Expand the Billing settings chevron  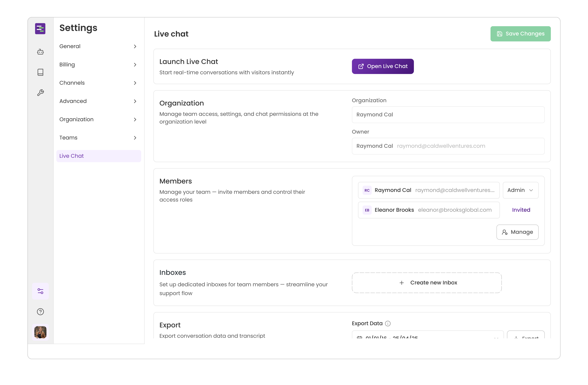(135, 65)
